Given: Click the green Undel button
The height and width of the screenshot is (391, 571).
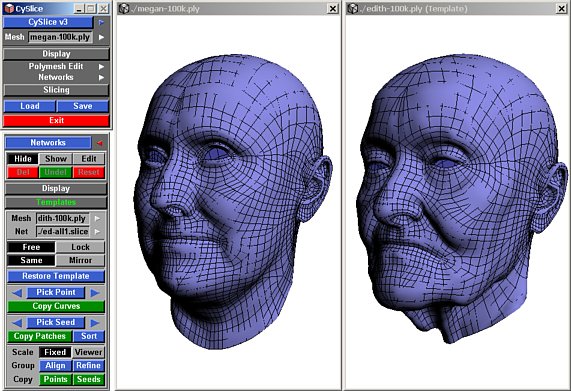Looking at the screenshot, I should [56, 172].
